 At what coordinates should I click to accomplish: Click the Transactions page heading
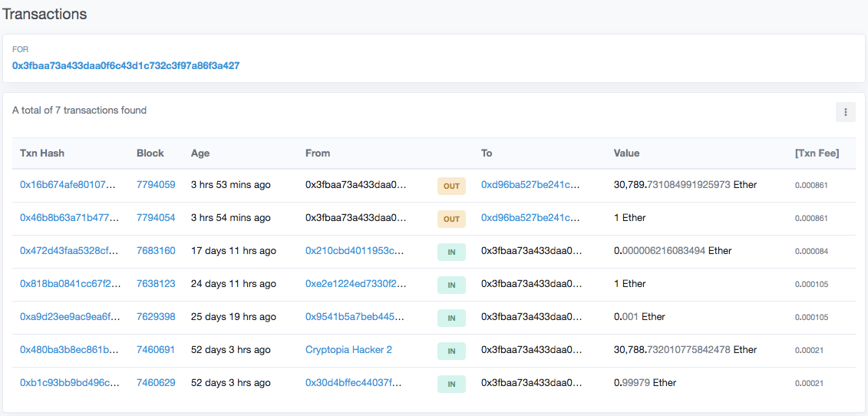[45, 14]
